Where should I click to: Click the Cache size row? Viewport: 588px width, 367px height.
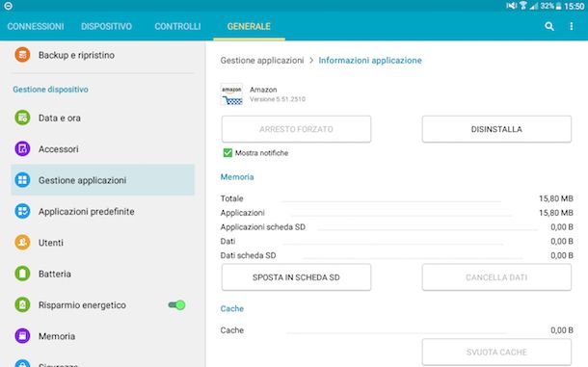pos(397,330)
